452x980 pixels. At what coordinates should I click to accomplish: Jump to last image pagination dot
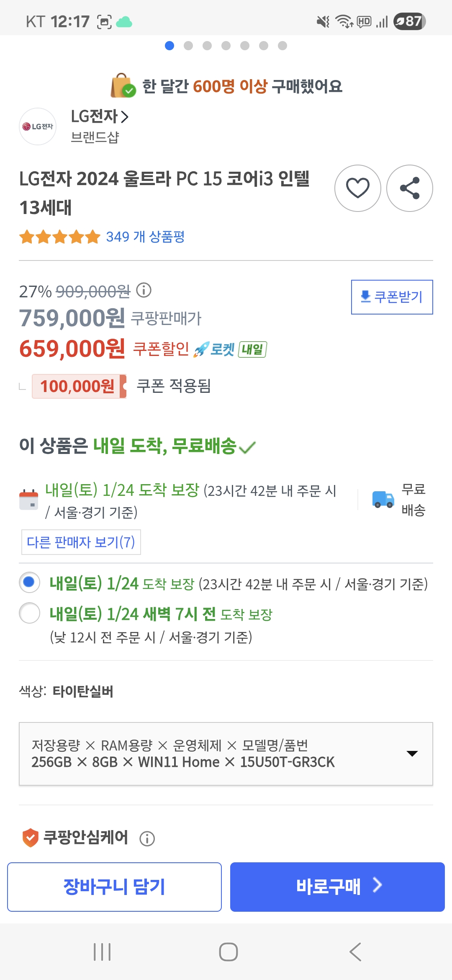(x=282, y=46)
